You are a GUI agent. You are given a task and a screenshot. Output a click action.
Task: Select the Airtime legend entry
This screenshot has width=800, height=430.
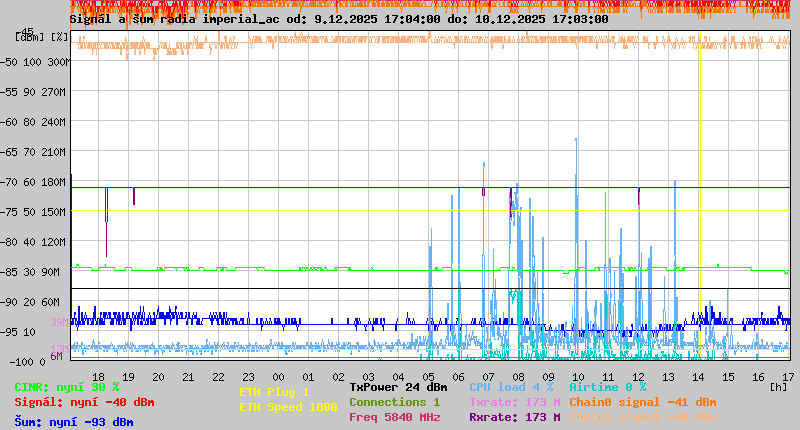click(x=607, y=387)
